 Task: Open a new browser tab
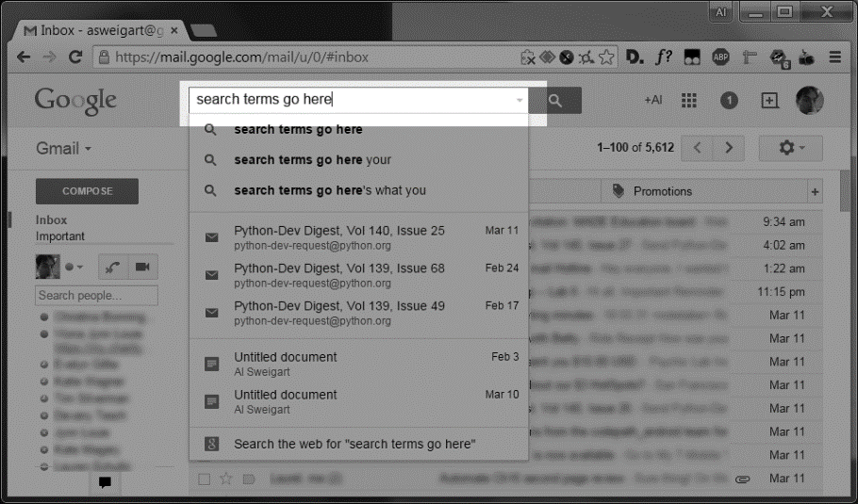click(x=203, y=30)
